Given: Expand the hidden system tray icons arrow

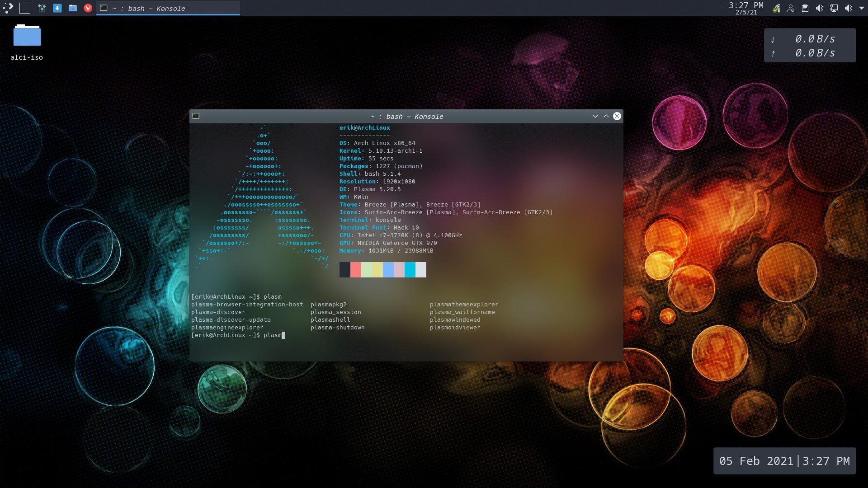Looking at the screenshot, I should 862,8.
